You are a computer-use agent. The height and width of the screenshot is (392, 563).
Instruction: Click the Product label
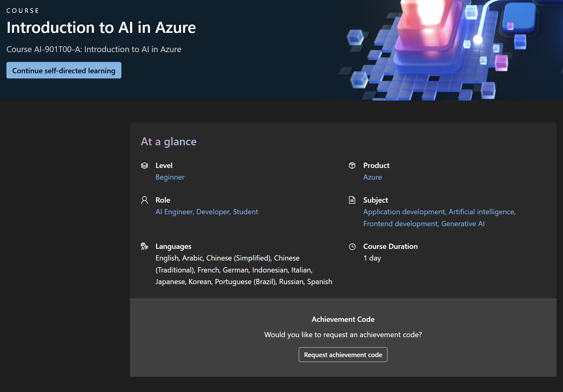(x=376, y=166)
